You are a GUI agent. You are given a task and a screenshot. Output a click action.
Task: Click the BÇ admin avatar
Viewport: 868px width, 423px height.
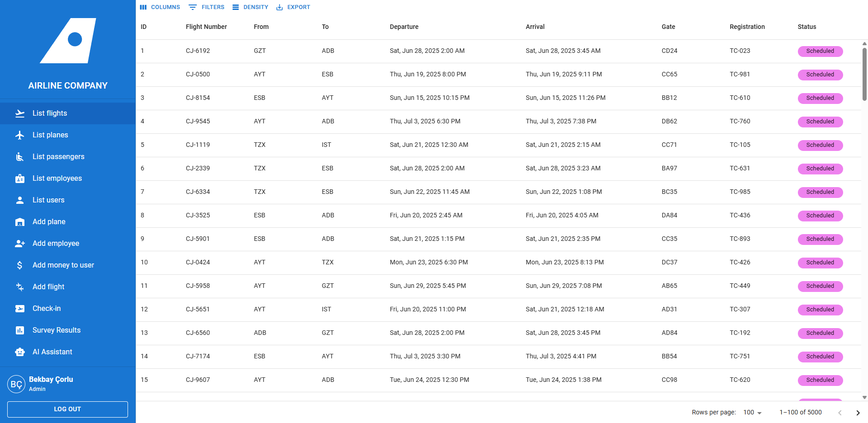click(x=17, y=384)
